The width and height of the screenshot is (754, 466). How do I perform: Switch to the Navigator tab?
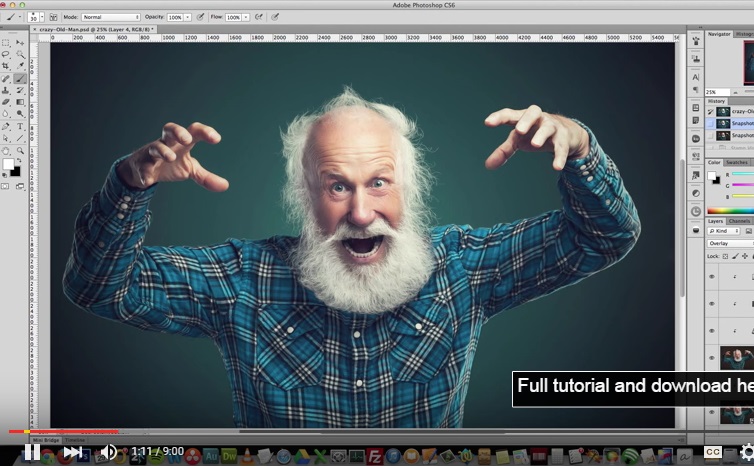719,34
